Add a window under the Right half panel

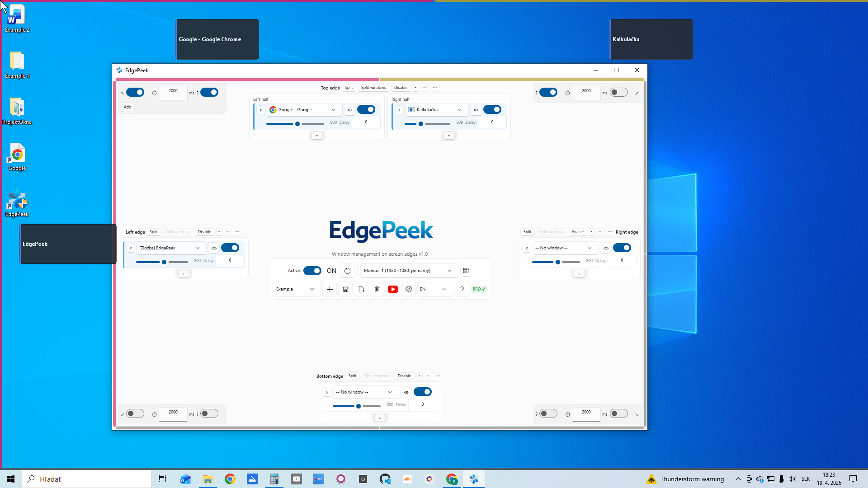(x=449, y=136)
